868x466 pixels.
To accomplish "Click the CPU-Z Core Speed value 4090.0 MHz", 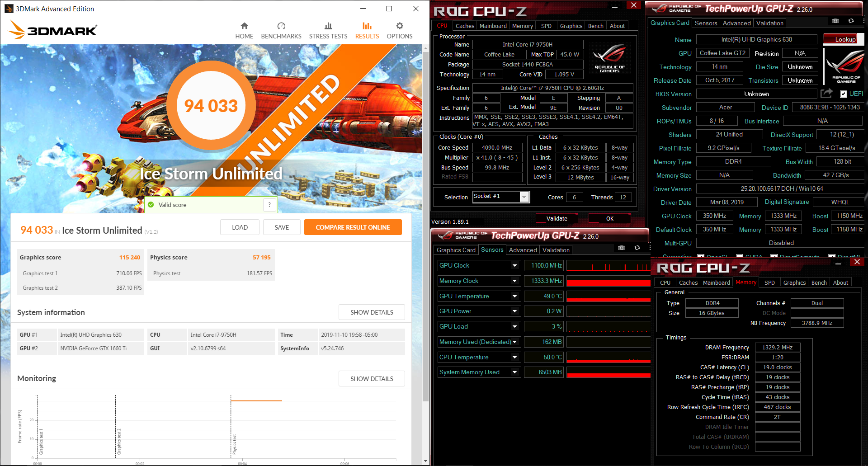I will [x=497, y=147].
